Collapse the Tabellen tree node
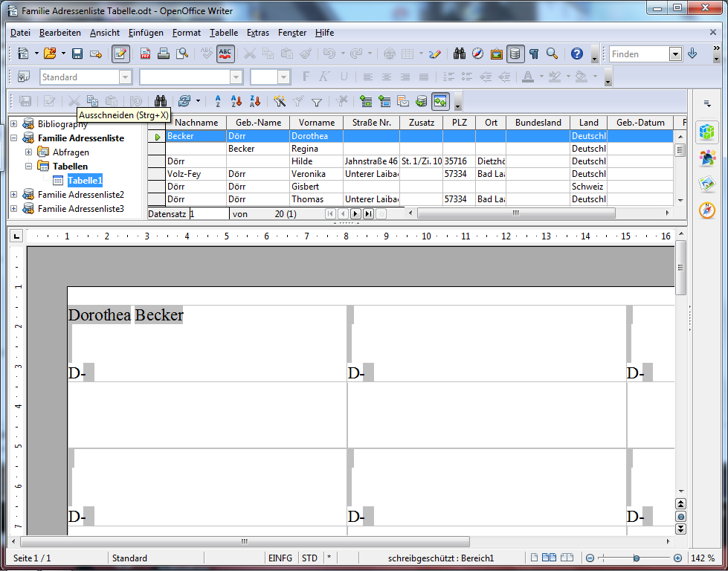The height and width of the screenshot is (571, 728). [28, 167]
